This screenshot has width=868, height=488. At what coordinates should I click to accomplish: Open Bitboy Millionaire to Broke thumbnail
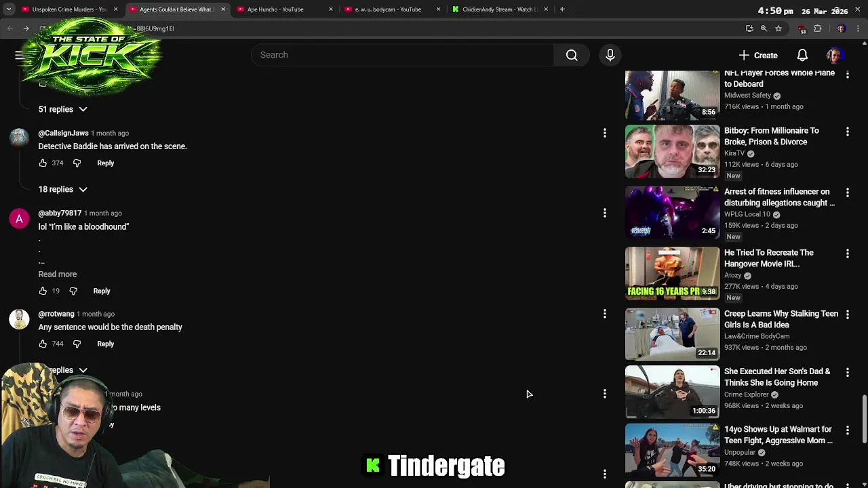[x=672, y=151]
